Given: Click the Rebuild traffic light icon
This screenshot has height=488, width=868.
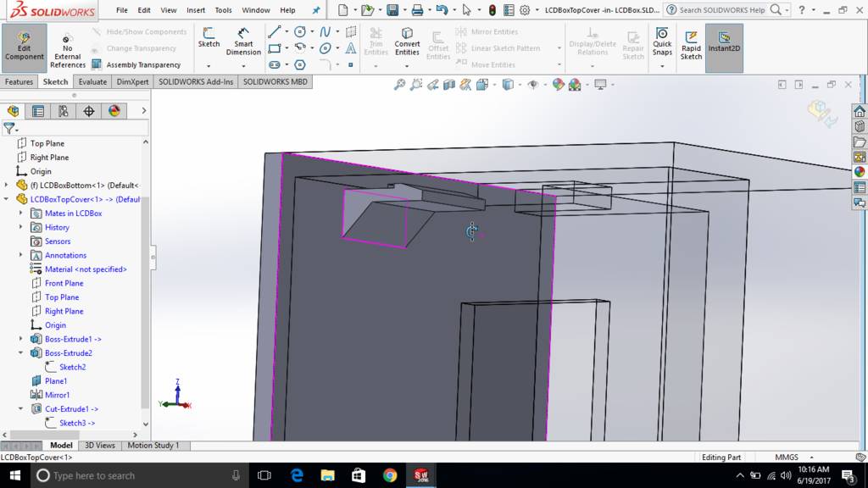Looking at the screenshot, I should point(492,10).
